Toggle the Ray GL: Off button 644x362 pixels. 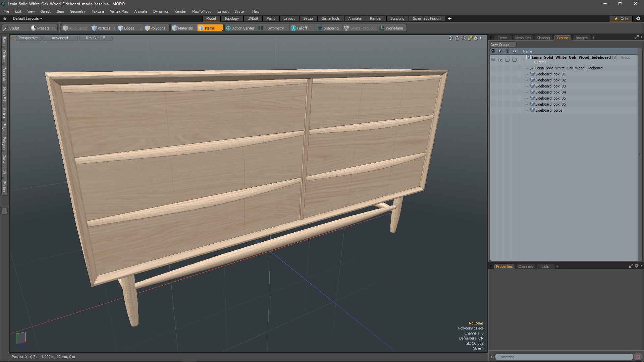click(x=95, y=38)
